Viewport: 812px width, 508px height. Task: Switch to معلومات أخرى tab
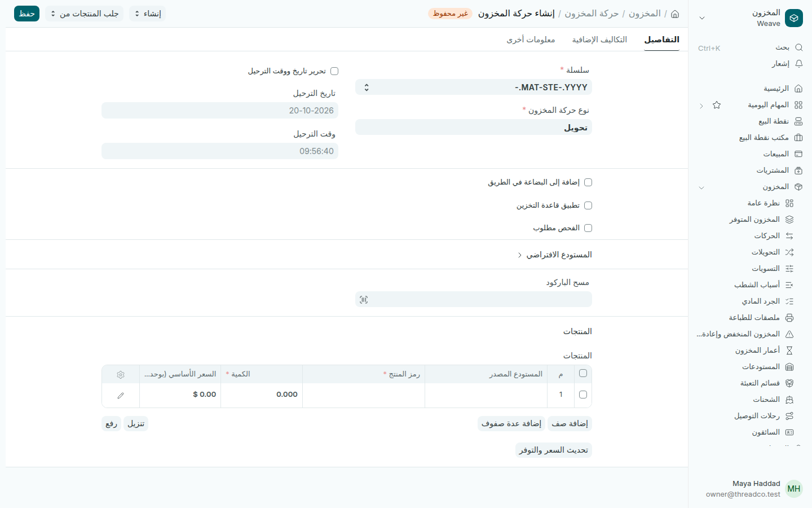pyautogui.click(x=531, y=40)
